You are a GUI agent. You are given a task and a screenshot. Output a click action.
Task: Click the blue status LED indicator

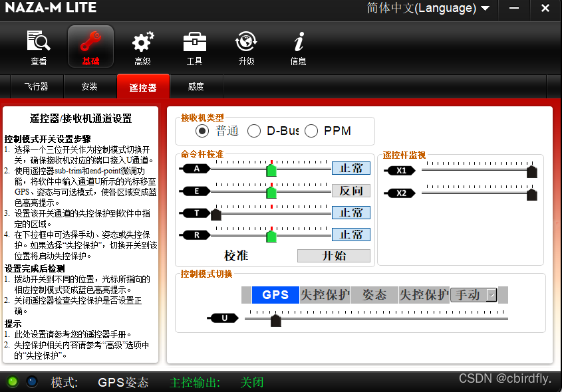click(32, 381)
